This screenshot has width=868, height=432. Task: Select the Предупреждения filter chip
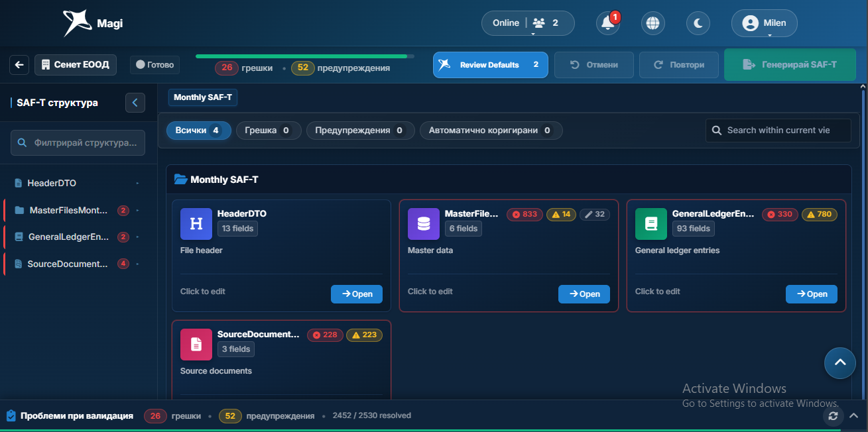pos(360,131)
